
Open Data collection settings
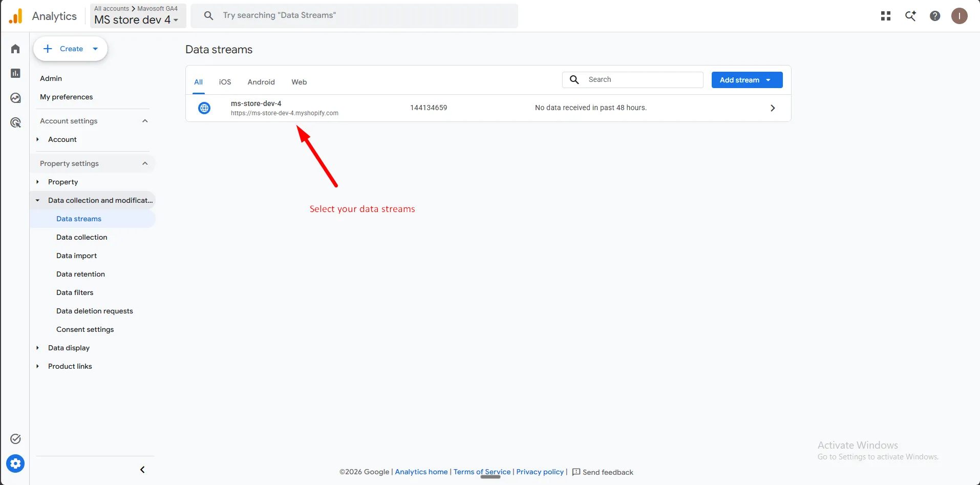[x=82, y=237]
